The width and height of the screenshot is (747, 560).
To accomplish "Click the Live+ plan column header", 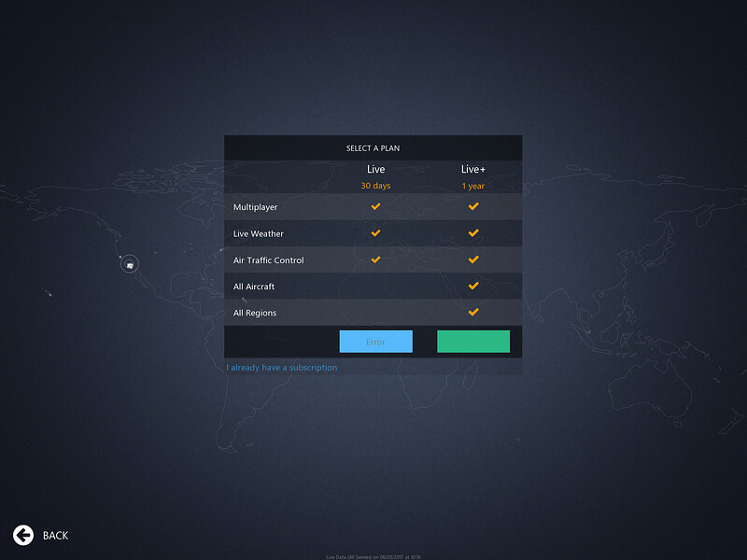I will click(473, 169).
